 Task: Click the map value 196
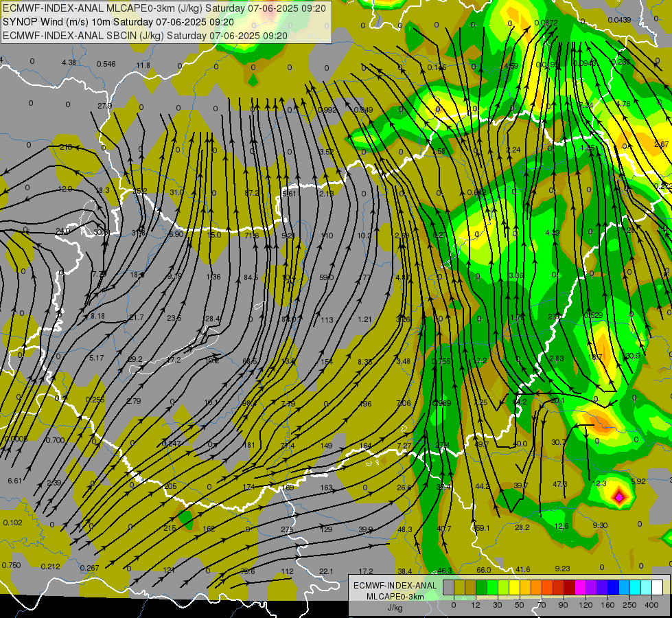(366, 404)
